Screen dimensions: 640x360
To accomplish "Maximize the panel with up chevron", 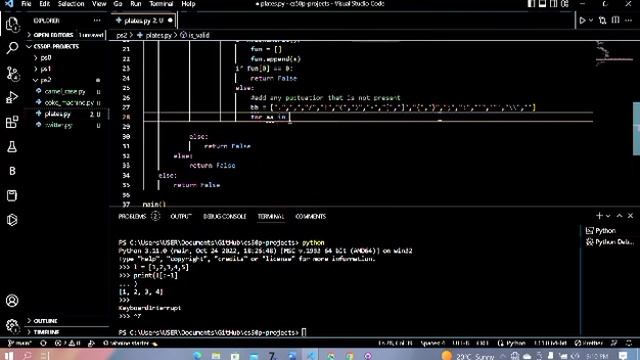I will [x=620, y=216].
